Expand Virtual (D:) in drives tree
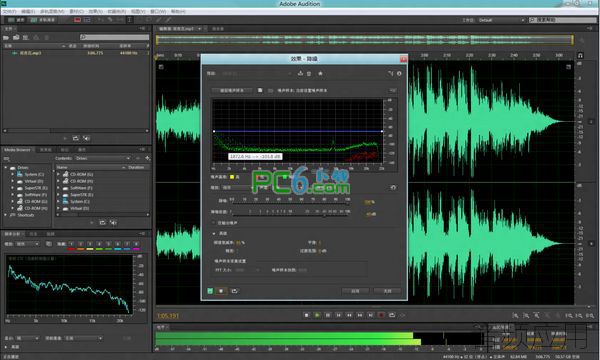Viewport: 600px width, 360px height. point(13,181)
